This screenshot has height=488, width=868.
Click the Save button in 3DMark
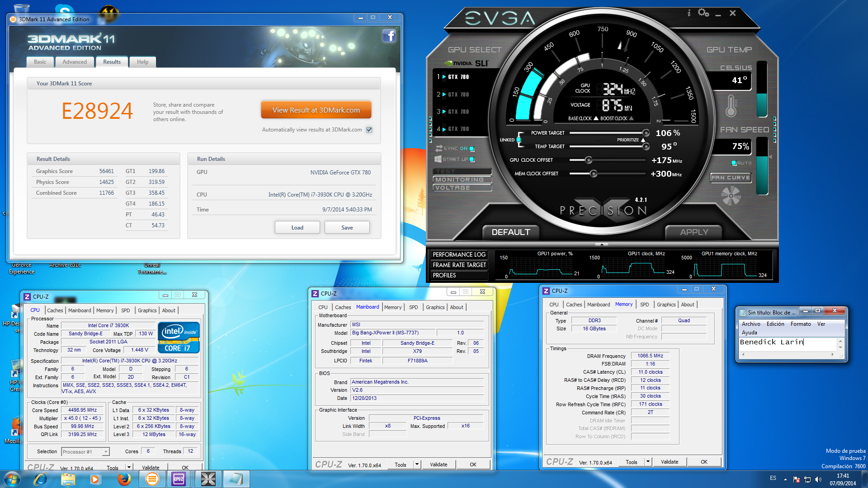(x=347, y=227)
